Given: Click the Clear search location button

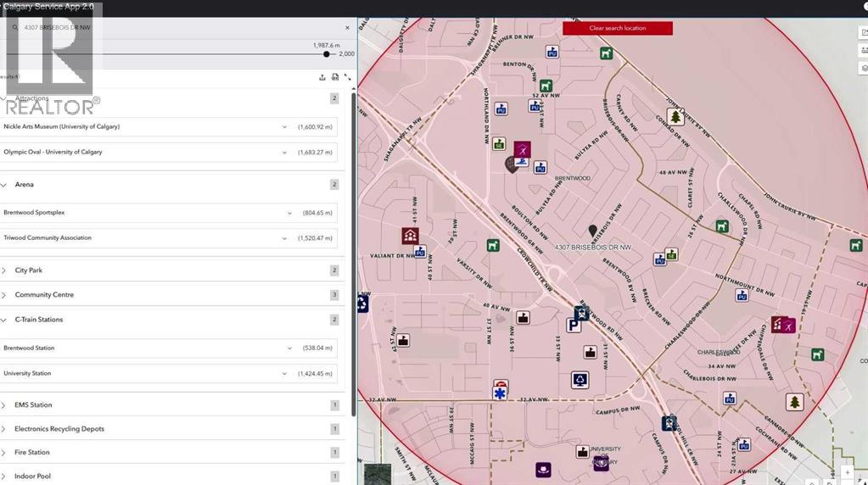Looking at the screenshot, I should 617,28.
